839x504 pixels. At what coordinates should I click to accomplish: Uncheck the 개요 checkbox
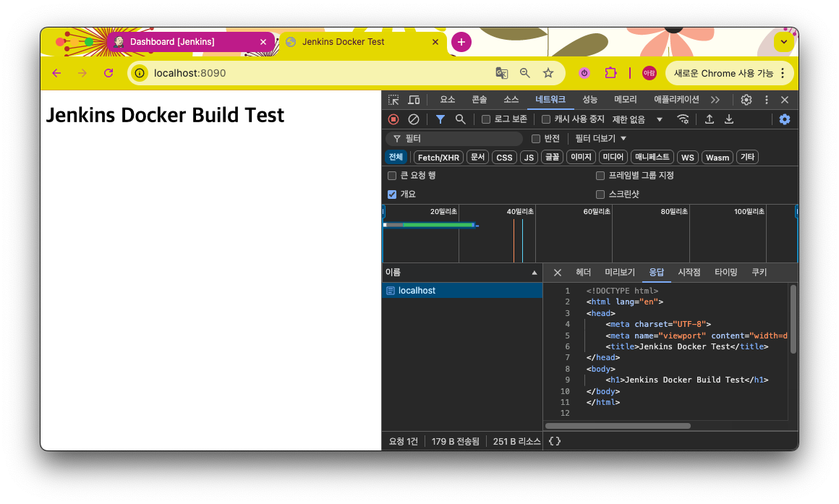(x=392, y=195)
